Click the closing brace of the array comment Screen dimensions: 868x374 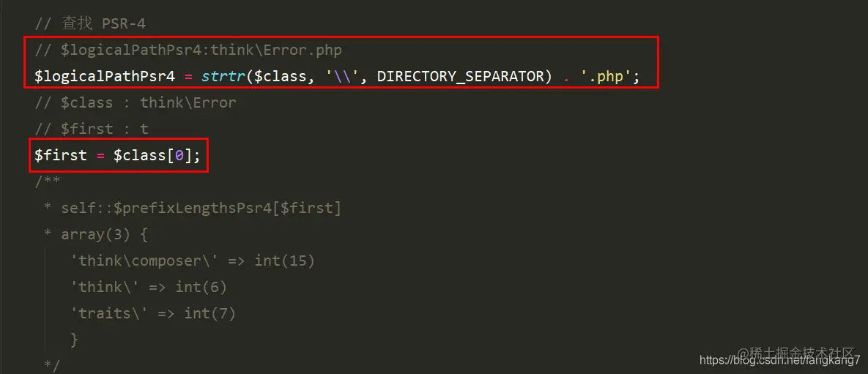click(75, 339)
